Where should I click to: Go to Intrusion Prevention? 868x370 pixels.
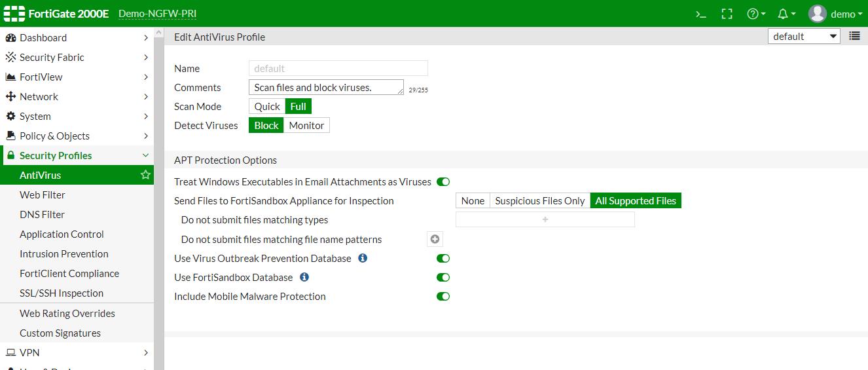[64, 253]
